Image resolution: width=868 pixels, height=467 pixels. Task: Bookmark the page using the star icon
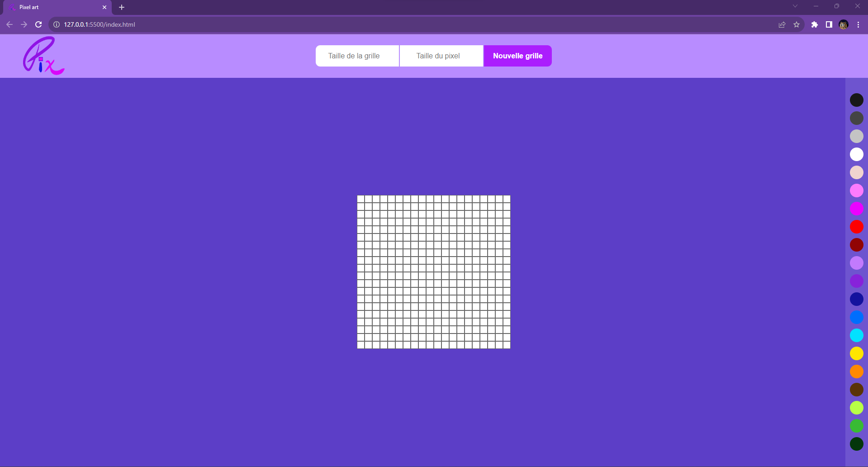coord(797,24)
